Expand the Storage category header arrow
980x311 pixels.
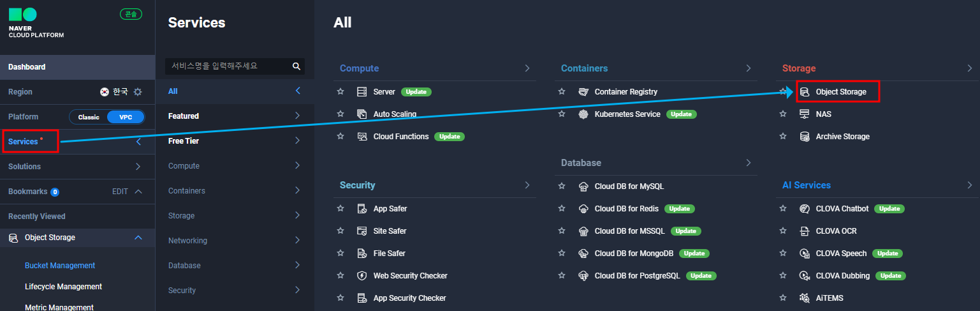click(x=970, y=68)
